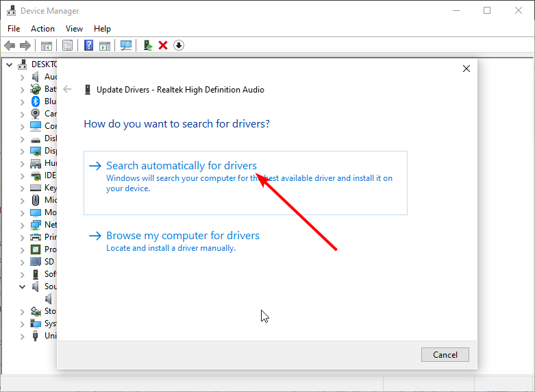This screenshot has width=535, height=392.
Task: Expand the Disk drives tree node chevron
Action: (22, 139)
